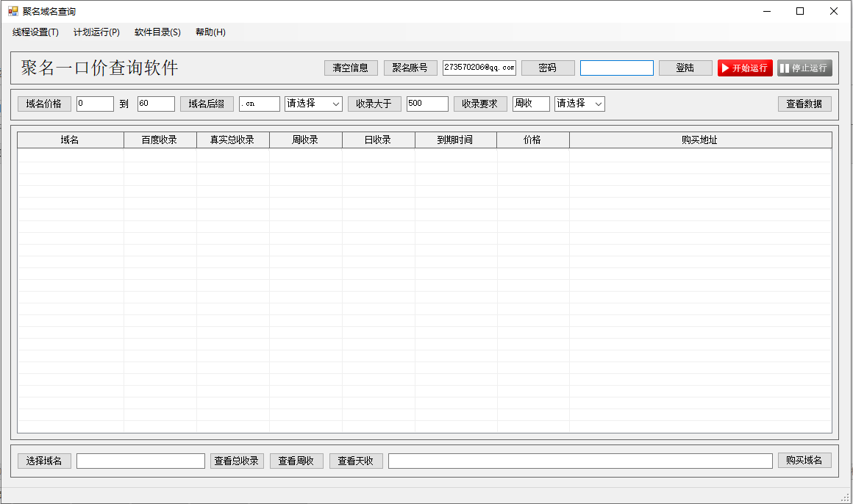Click the 查看数据 button
The image size is (853, 504).
[x=804, y=104]
